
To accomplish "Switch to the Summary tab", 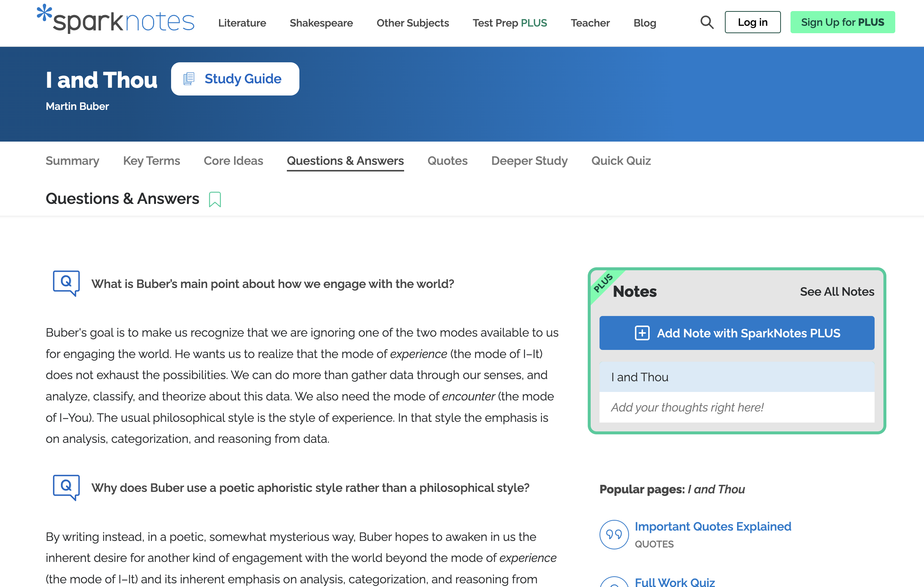I will (x=72, y=161).
